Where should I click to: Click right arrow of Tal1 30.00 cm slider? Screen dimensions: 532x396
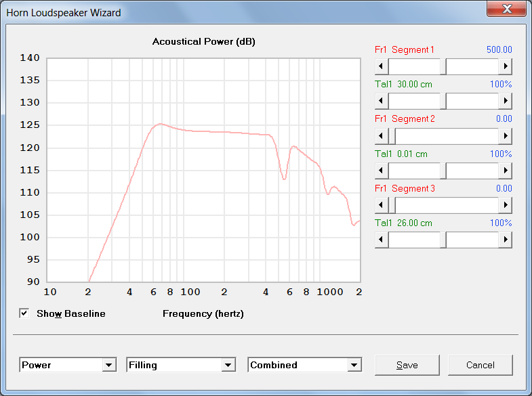point(505,101)
